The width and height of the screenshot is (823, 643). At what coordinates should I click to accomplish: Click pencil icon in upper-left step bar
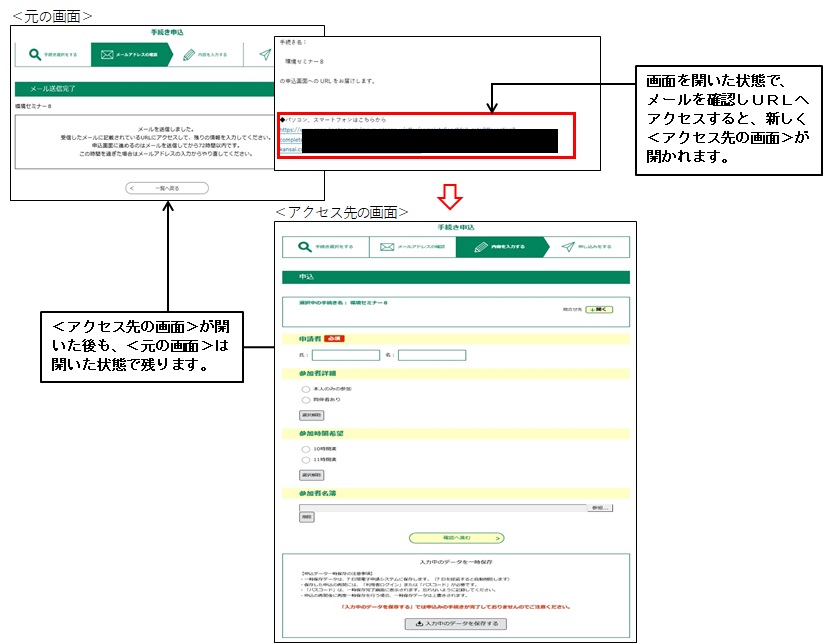[189, 54]
